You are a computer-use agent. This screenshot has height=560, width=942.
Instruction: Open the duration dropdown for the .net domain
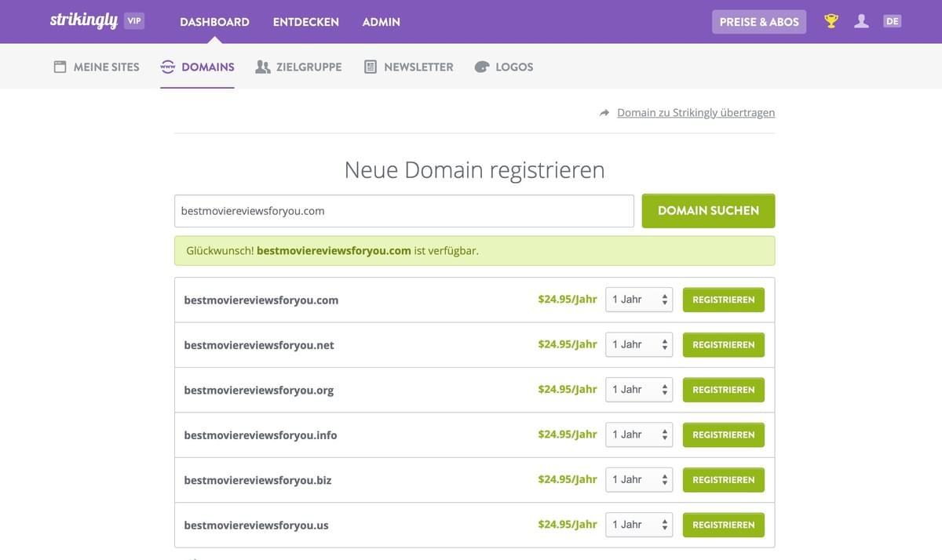click(638, 344)
